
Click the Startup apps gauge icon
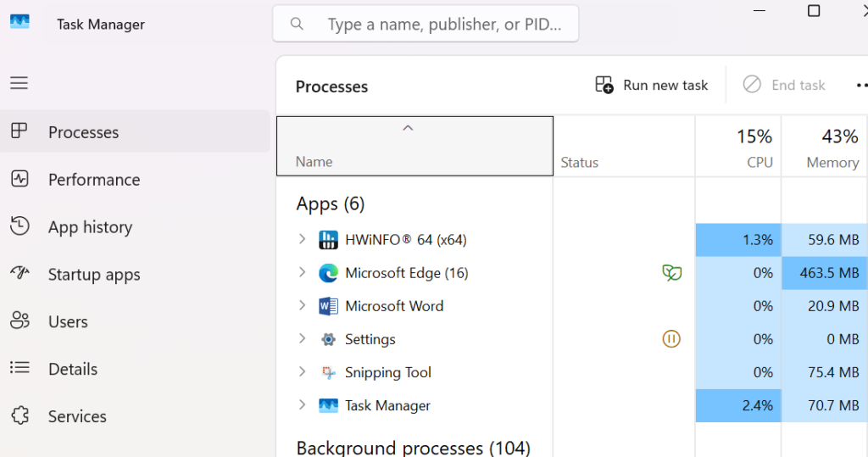coord(20,272)
